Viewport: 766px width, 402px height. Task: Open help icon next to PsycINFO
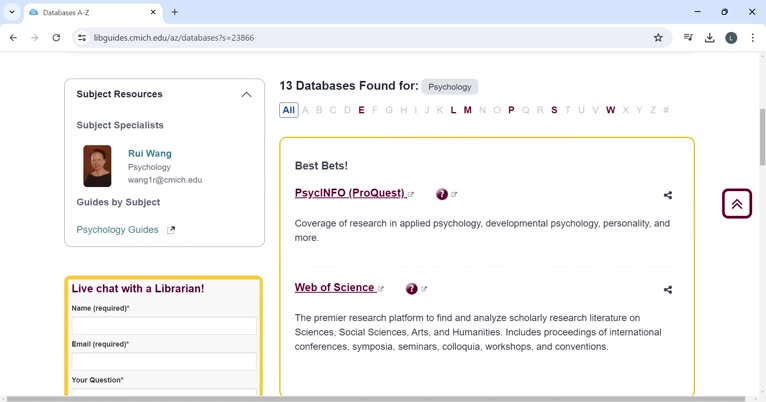click(x=442, y=194)
